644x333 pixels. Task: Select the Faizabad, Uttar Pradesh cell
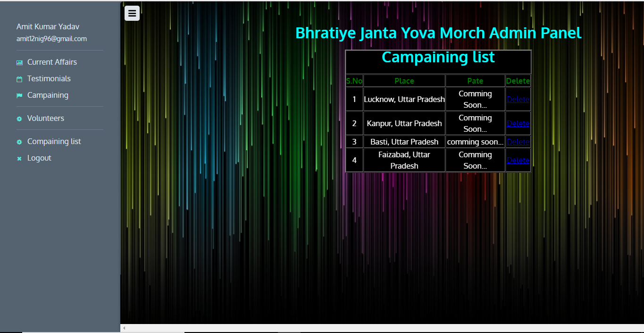tap(404, 160)
